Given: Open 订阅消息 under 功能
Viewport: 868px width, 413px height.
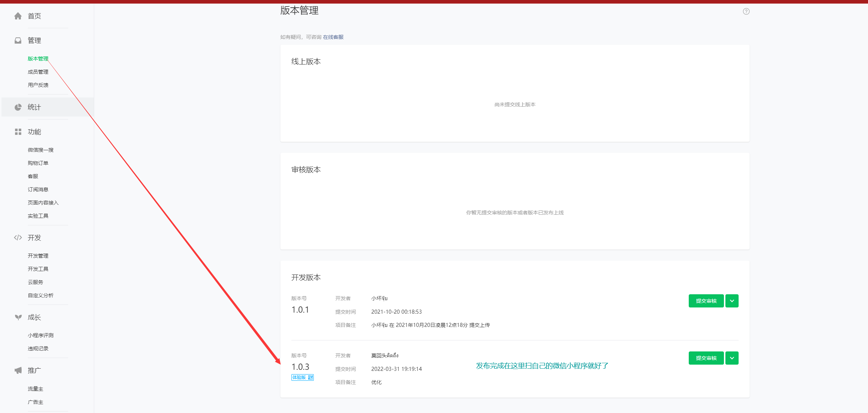Looking at the screenshot, I should point(38,189).
